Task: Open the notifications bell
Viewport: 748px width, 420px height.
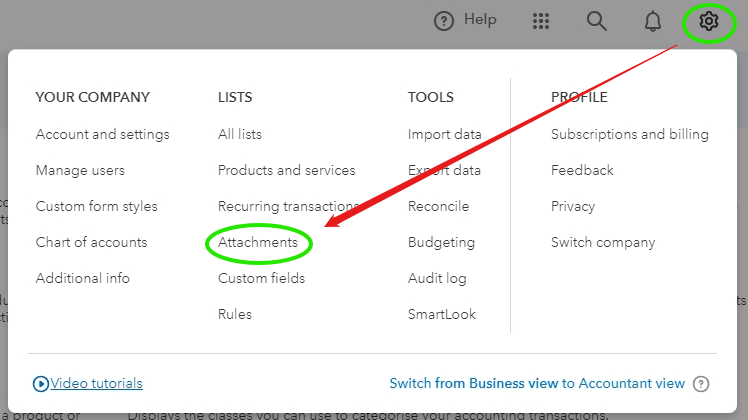Action: click(653, 21)
